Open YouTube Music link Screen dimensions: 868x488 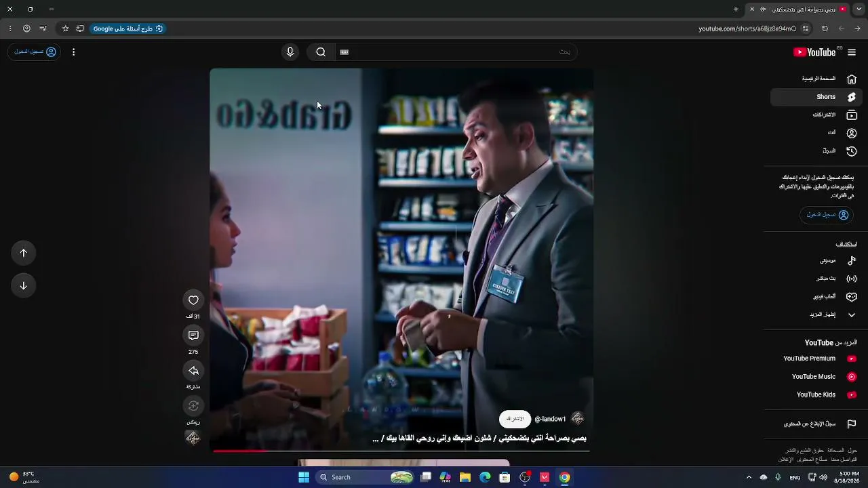pos(816,377)
